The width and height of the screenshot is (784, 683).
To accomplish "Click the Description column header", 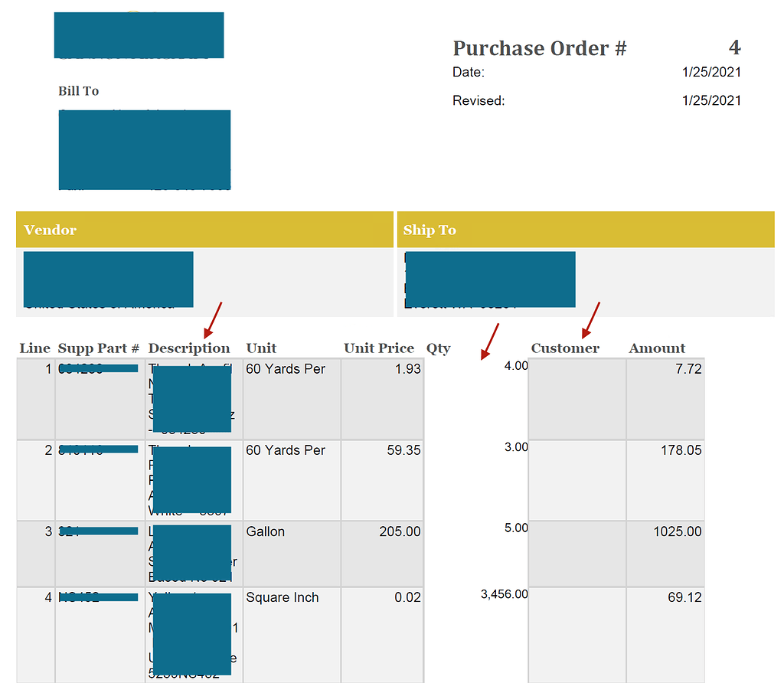I will pos(189,348).
